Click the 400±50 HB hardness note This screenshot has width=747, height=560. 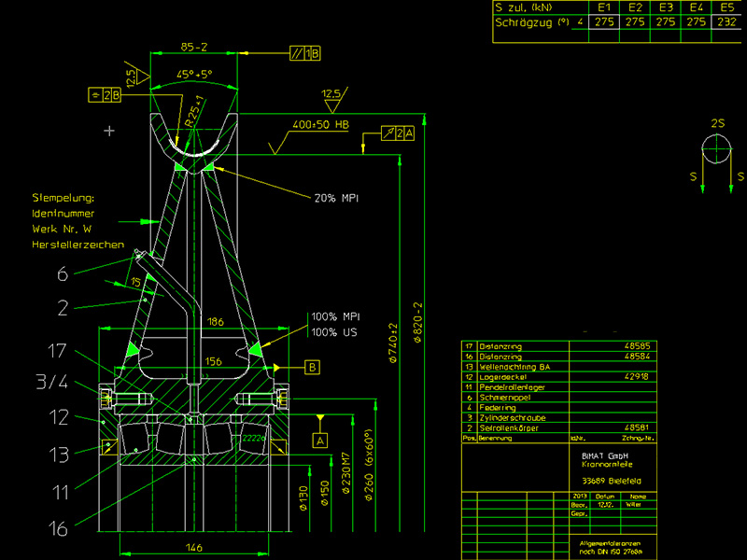tap(320, 125)
